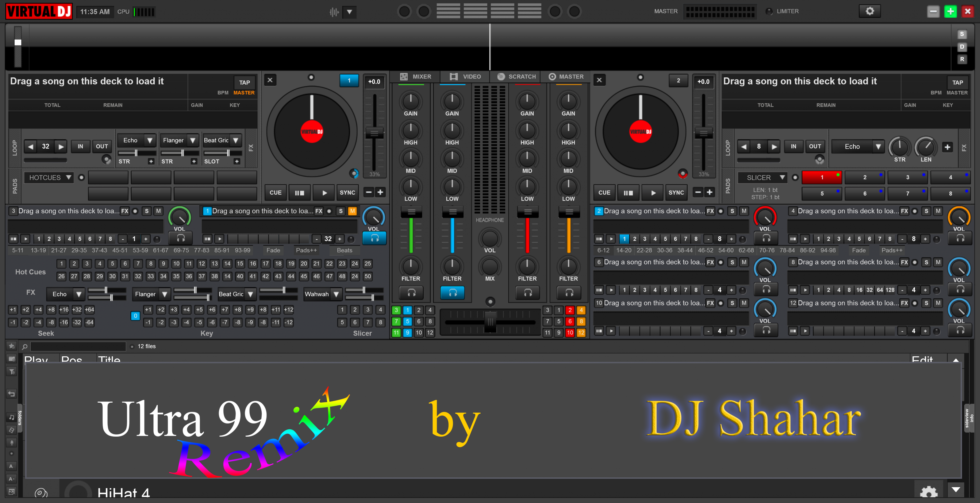Toggle the S solo button on sampler deck 3
The width and height of the screenshot is (980, 503).
point(146,211)
